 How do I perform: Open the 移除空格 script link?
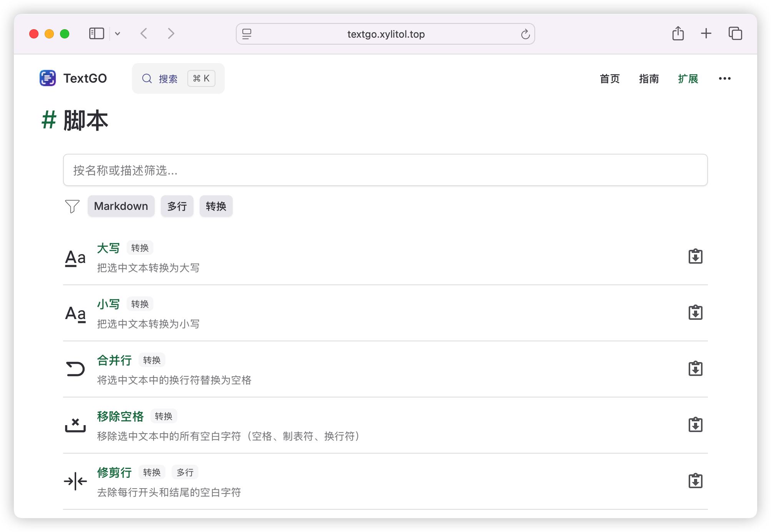coord(120,416)
